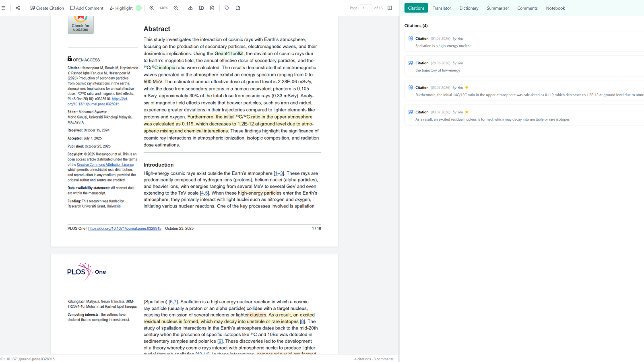Click the tag icon
Screen dimensions: 644x362
[x=227, y=8]
